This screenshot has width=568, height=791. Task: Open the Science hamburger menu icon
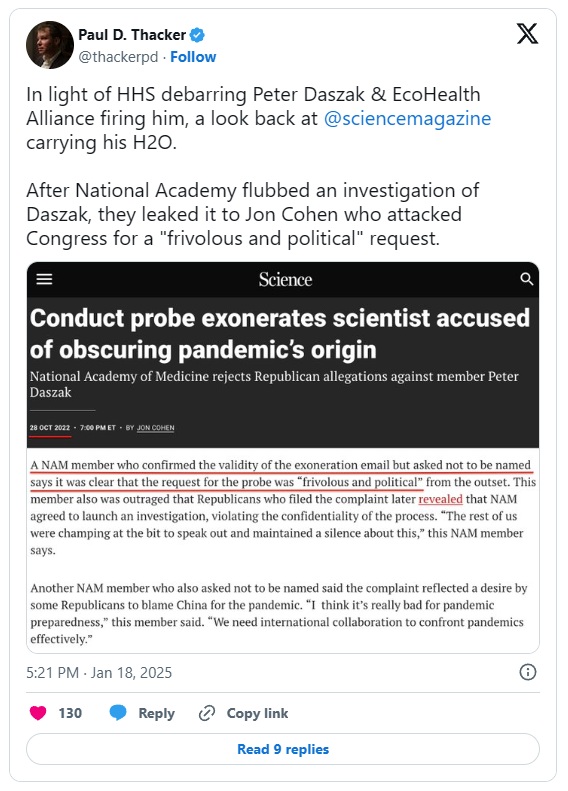click(44, 279)
